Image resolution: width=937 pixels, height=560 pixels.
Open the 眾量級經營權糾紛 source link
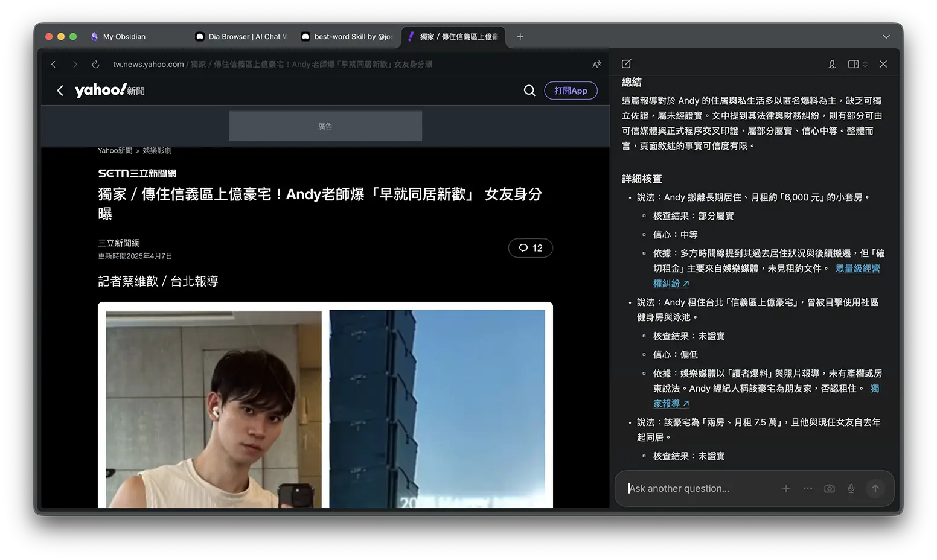pyautogui.click(x=857, y=269)
